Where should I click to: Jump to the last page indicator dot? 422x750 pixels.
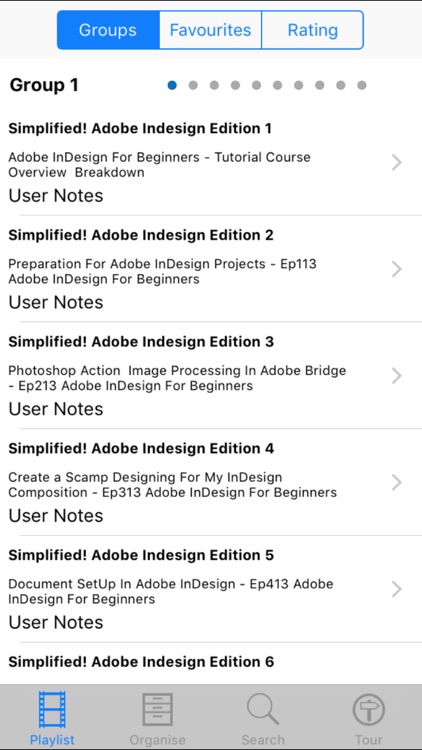[x=362, y=85]
